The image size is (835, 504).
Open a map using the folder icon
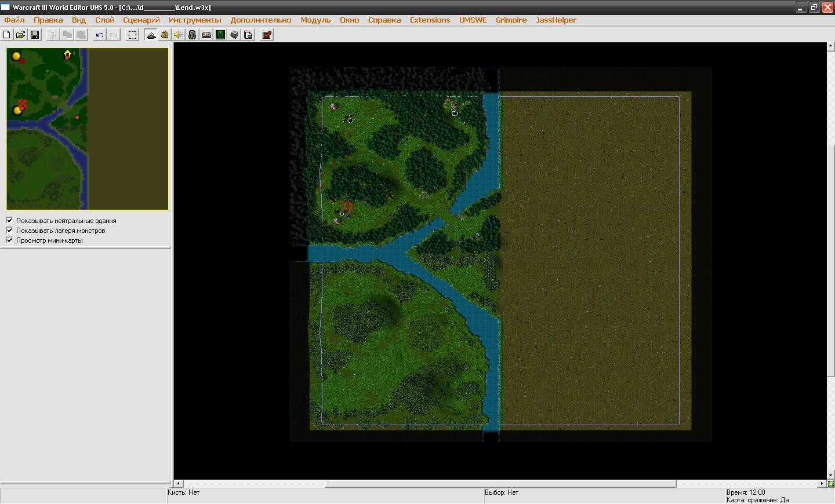pos(20,35)
